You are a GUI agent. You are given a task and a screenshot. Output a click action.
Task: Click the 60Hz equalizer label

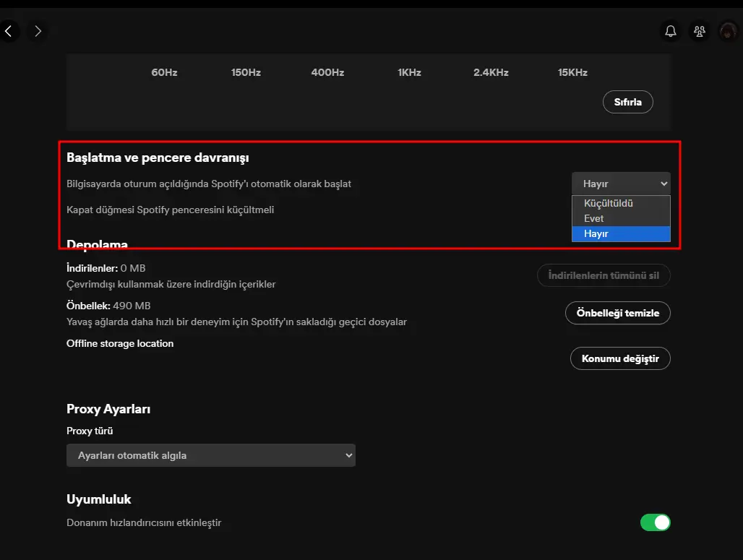click(164, 72)
